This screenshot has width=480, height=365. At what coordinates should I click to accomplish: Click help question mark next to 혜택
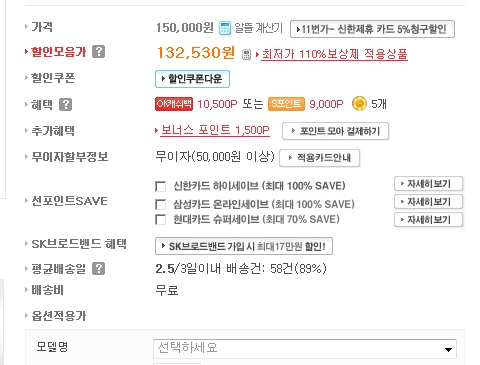(65, 104)
